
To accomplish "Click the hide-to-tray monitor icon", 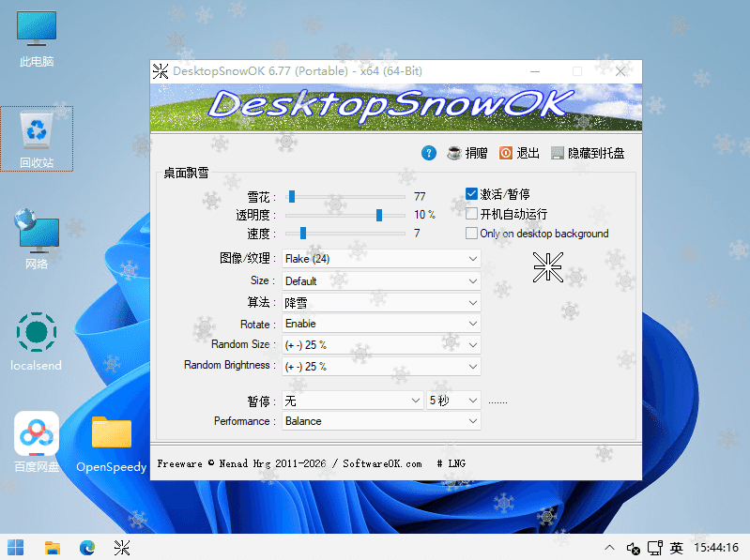I will point(558,153).
